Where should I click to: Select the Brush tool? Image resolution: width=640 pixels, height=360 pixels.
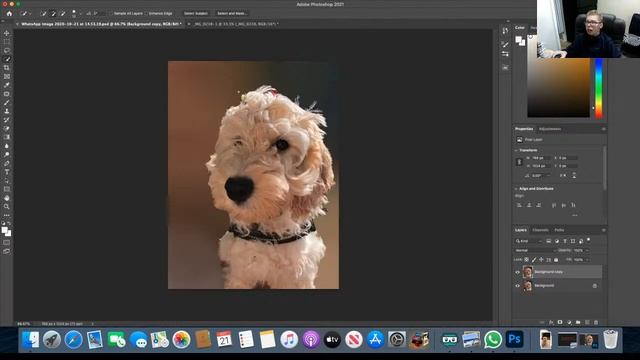(x=7, y=102)
